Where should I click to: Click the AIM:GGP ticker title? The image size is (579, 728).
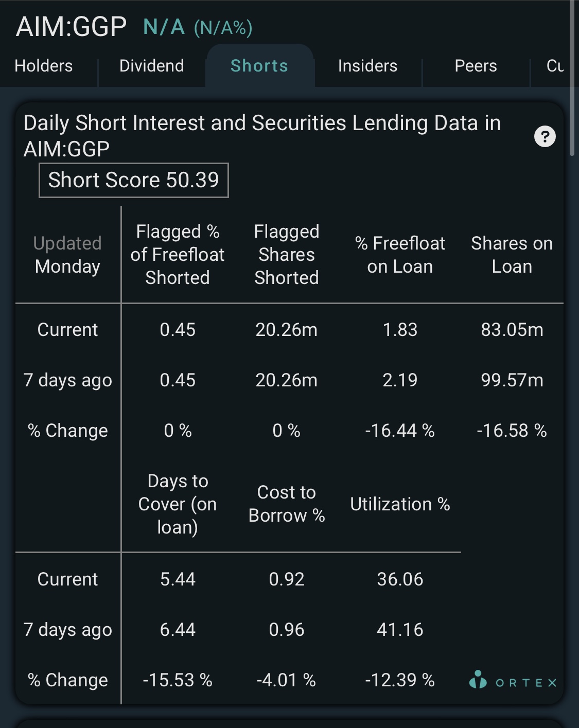pyautogui.click(x=71, y=27)
